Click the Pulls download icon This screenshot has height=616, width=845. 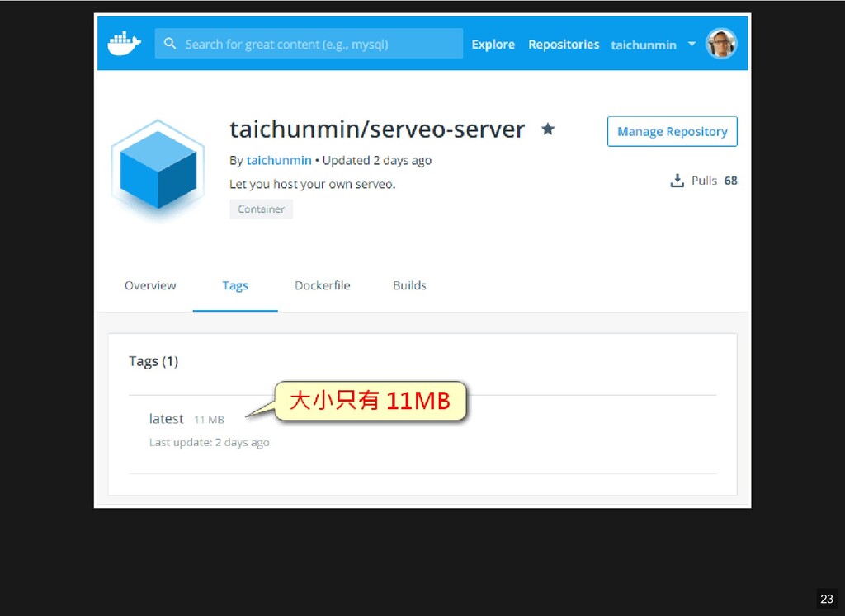(677, 181)
